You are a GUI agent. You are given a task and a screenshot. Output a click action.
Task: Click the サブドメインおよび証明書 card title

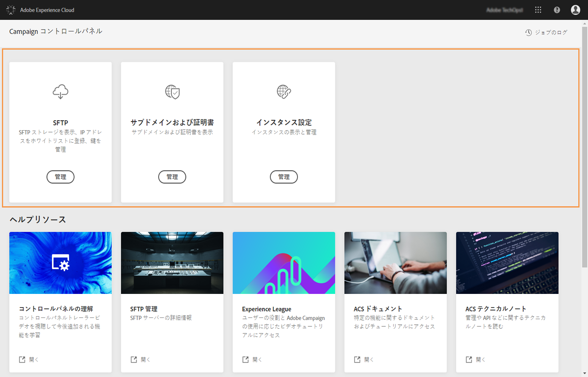pyautogui.click(x=172, y=123)
